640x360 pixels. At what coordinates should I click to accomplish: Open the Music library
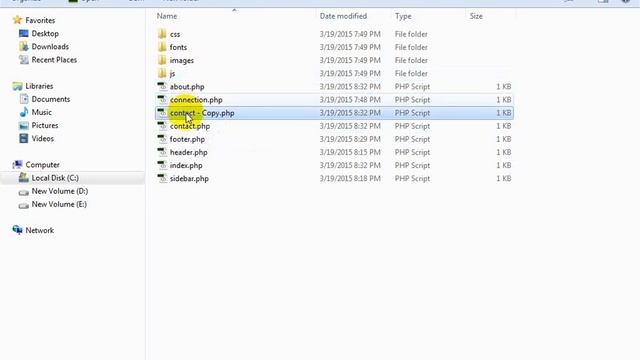click(42, 112)
